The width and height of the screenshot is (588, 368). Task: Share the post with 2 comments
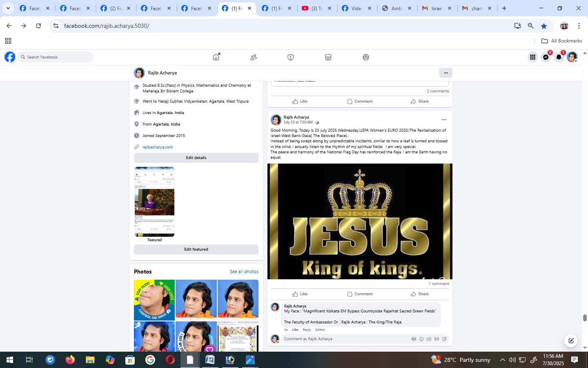tap(420, 101)
